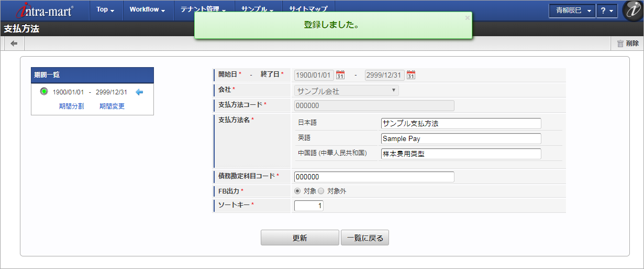Click the green period status indicator
Image resolution: width=644 pixels, height=269 pixels.
[44, 92]
